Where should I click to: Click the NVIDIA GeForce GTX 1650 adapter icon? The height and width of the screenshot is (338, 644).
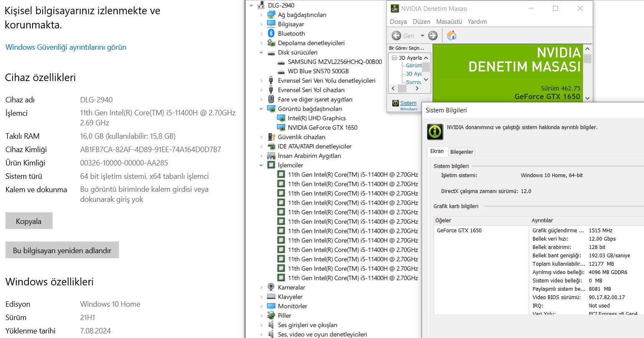pyautogui.click(x=281, y=127)
